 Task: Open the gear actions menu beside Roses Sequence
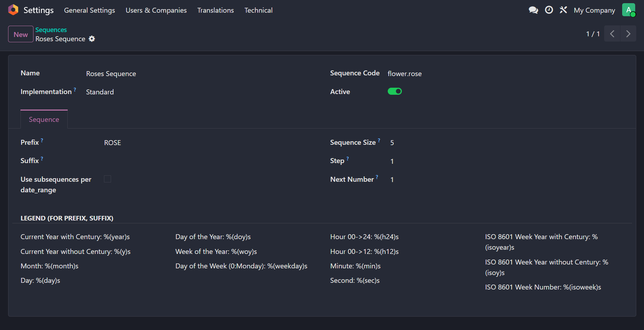coord(92,39)
